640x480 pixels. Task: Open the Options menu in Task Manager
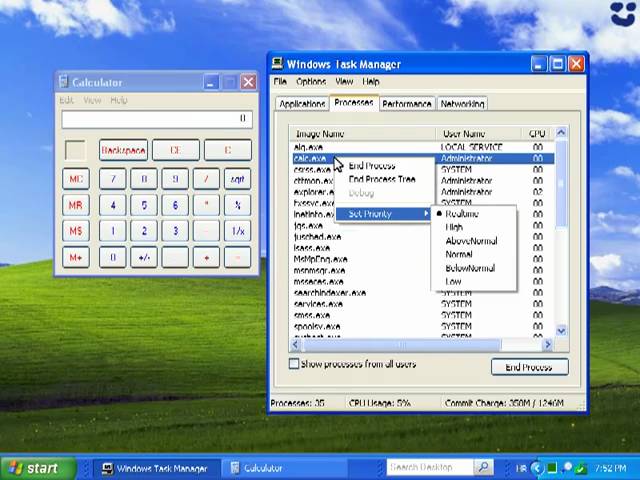click(310, 81)
